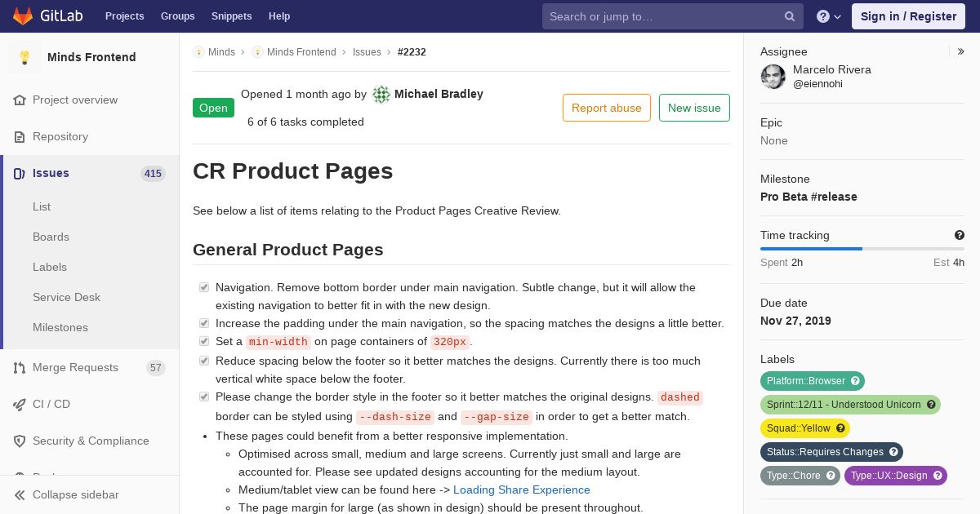
Task: Click Marcelo Rivera's assignee avatar
Action: pos(773,77)
